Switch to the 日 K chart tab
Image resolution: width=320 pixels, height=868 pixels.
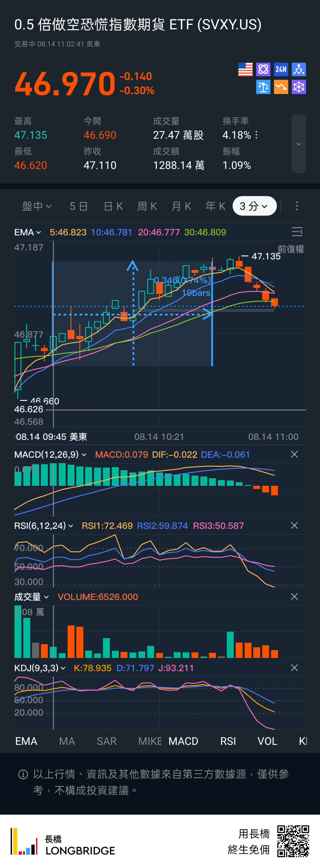[x=113, y=206]
